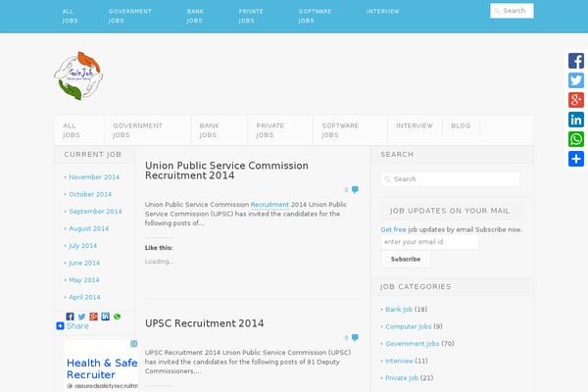This screenshot has width=588, height=392.
Task: Click the Share plus icon in left sidebar
Action: [60, 326]
